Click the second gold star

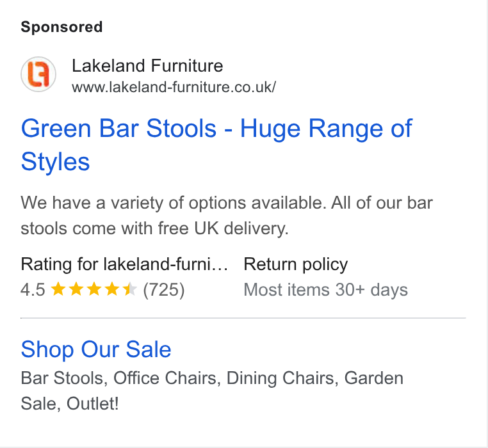(76, 289)
